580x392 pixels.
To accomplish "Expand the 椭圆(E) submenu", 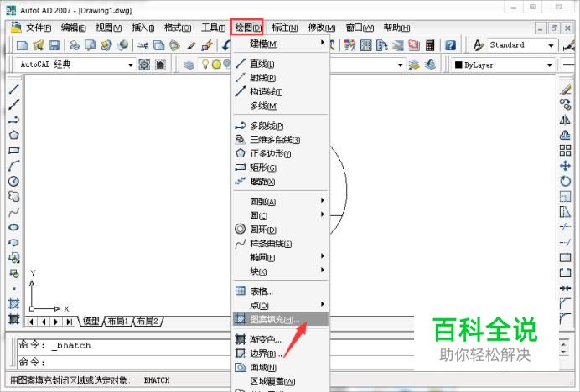I will tap(281, 257).
